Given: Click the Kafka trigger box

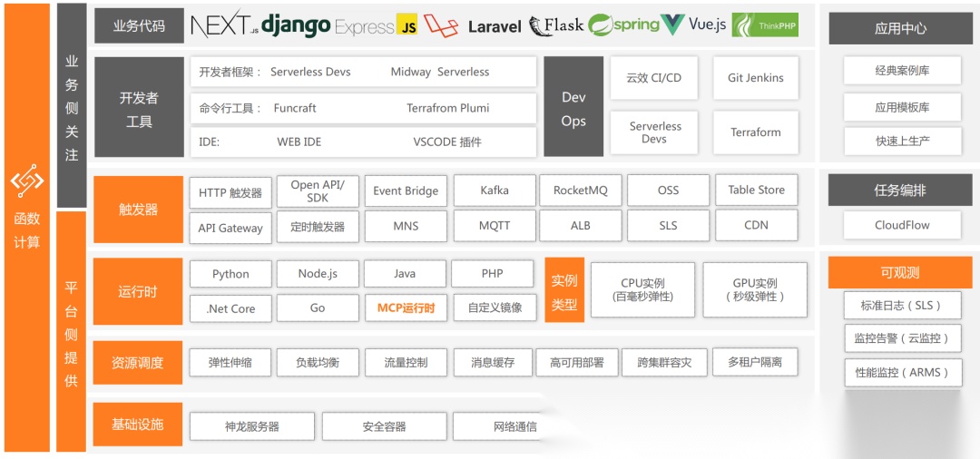Looking at the screenshot, I should pyautogui.click(x=495, y=190).
